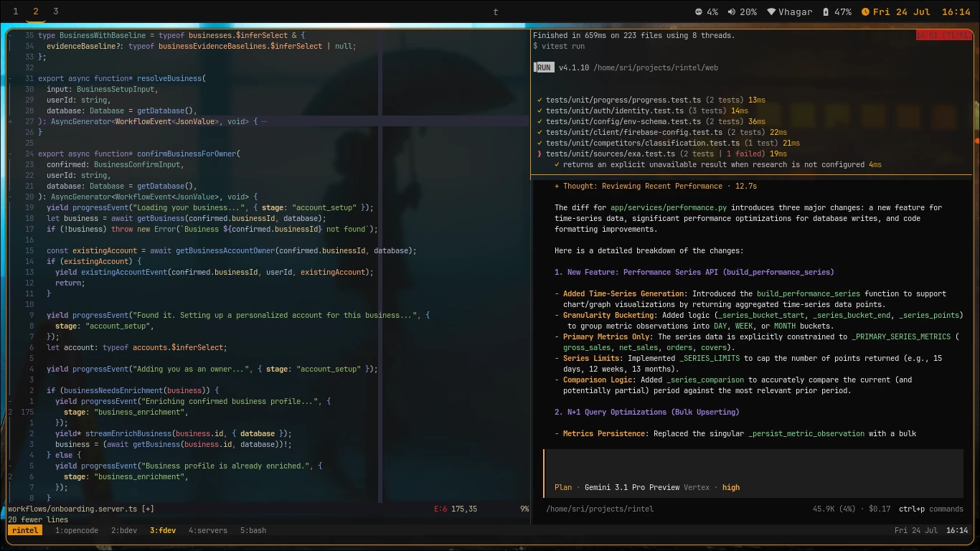
Task: Click the '1. New Feature: Performance Series API' heading
Action: 694,273
